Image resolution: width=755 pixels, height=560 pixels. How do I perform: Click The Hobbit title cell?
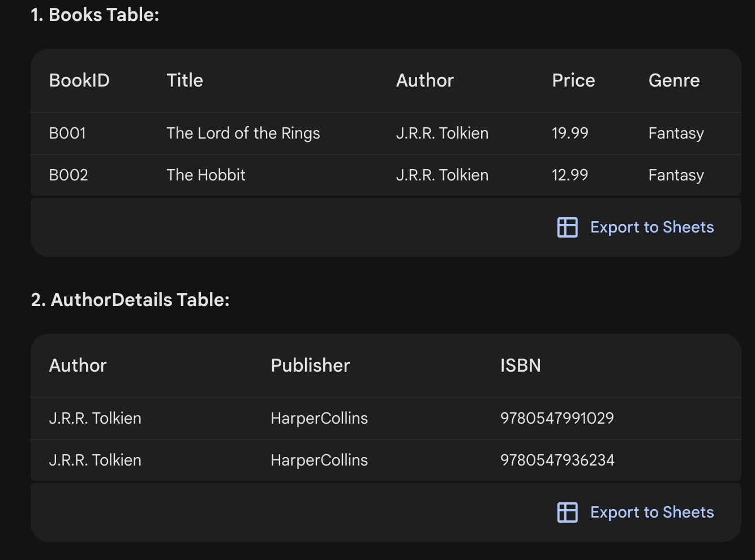[206, 175]
